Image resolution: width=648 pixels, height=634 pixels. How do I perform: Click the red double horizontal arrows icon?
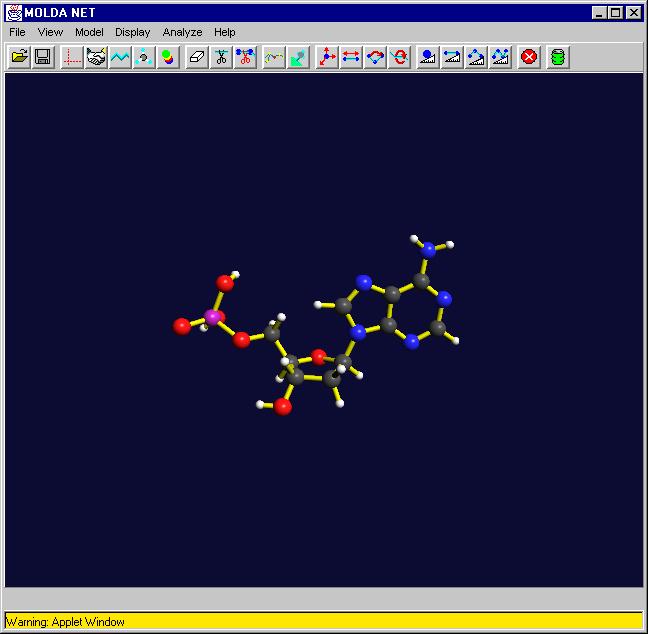351,57
